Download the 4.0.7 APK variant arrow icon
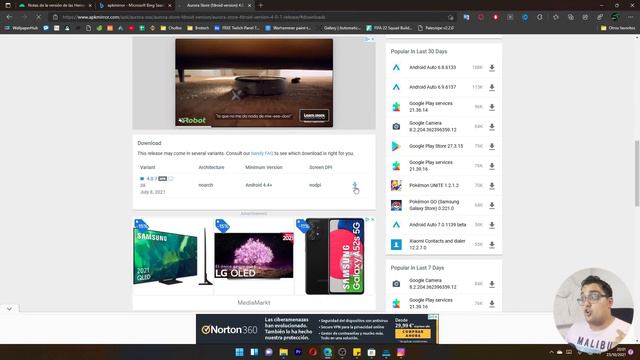Screen dimensions: 640x360 355,185
